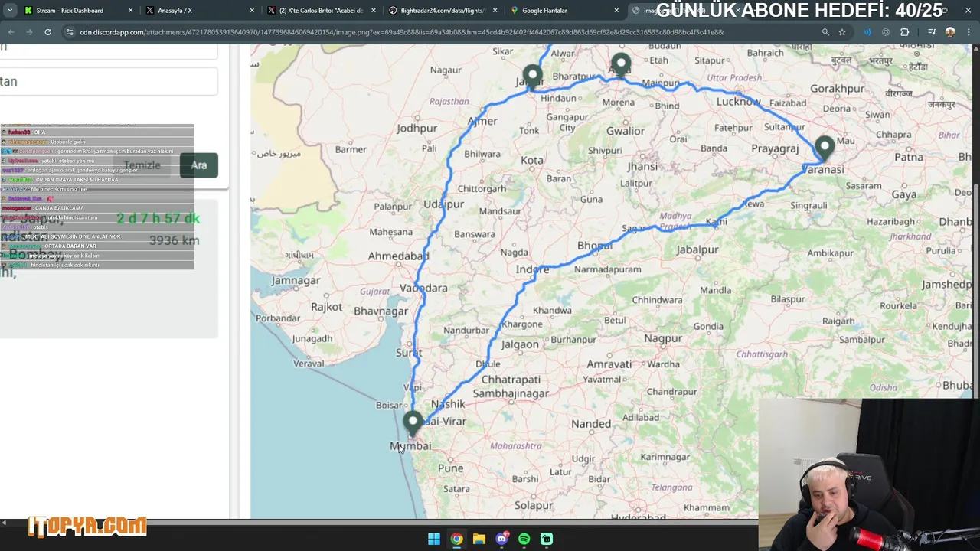The width and height of the screenshot is (980, 551).
Task: View the site information icon in the address bar
Action: (x=70, y=32)
